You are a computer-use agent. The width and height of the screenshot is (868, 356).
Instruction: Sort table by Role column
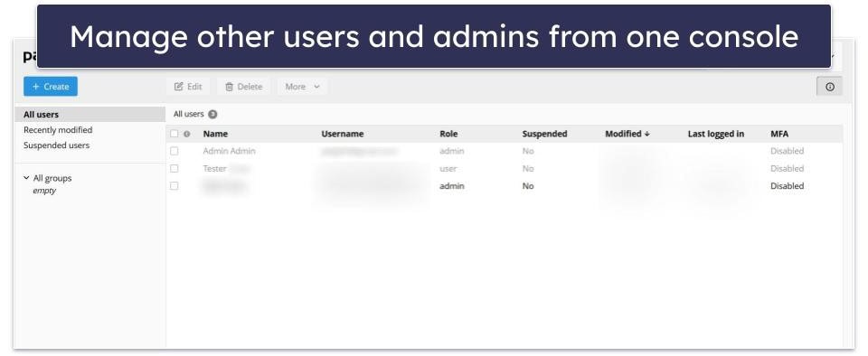(448, 134)
